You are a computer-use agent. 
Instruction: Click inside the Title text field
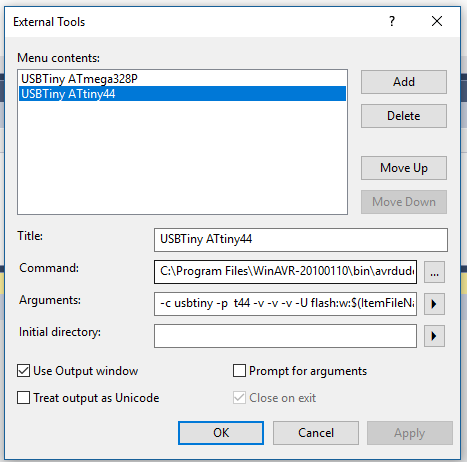tap(301, 240)
